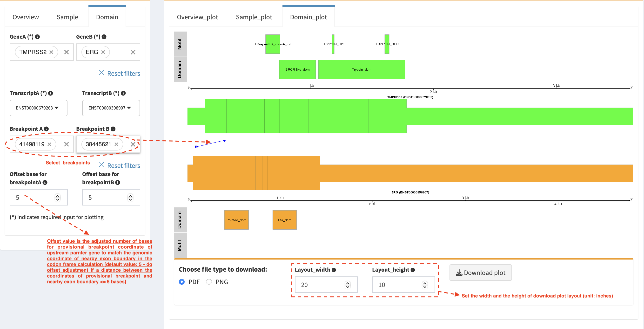Open Breakpoint A selection box
Viewport: 644px width, 329px height.
(41, 144)
